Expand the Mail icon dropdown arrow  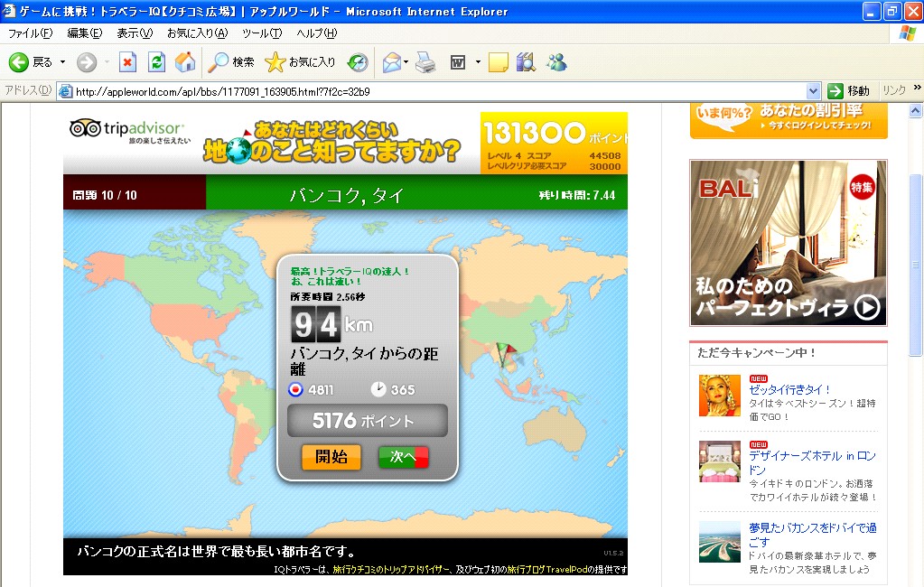click(406, 62)
